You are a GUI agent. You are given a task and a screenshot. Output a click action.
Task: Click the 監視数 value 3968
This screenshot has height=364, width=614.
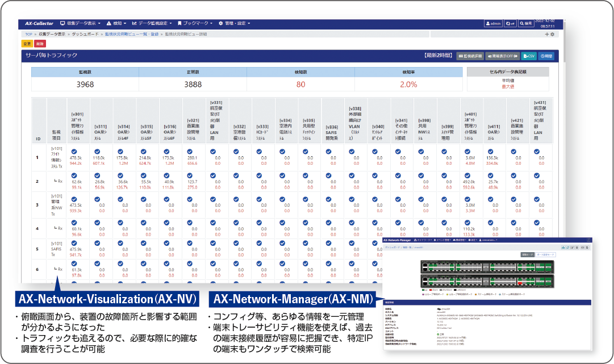tap(85, 85)
